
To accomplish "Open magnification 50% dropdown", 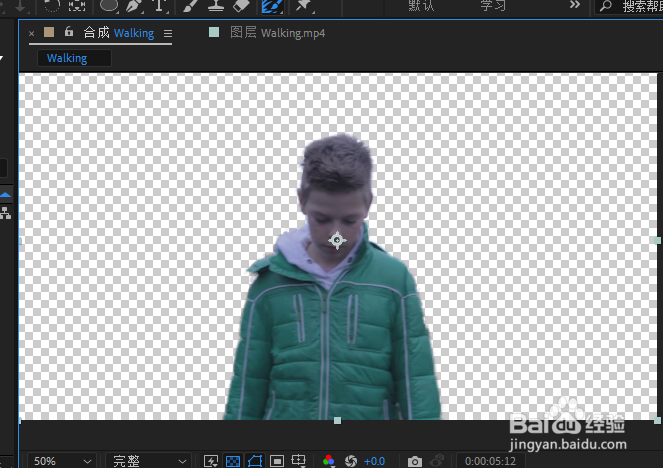I will [62, 461].
